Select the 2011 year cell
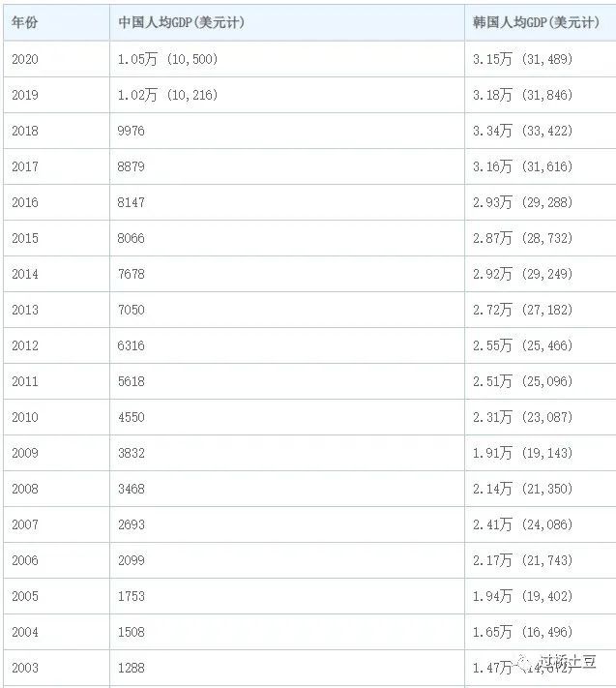Image resolution: width=616 pixels, height=688 pixels. [x=25, y=381]
